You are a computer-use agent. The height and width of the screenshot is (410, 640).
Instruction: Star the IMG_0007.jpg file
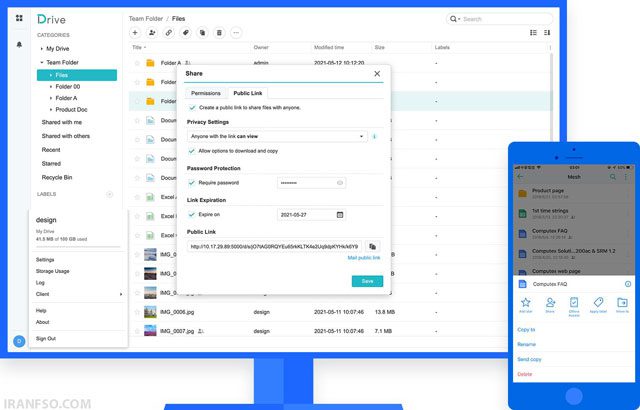pos(137,331)
